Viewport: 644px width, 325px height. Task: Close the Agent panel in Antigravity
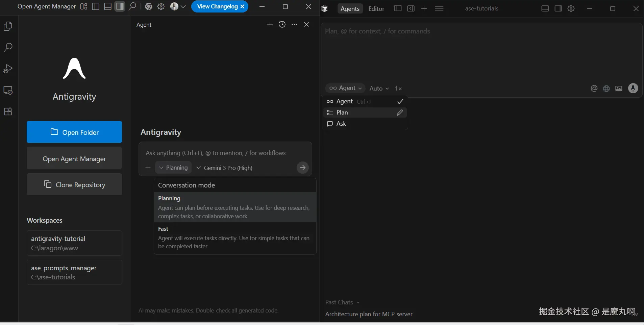[x=306, y=24]
